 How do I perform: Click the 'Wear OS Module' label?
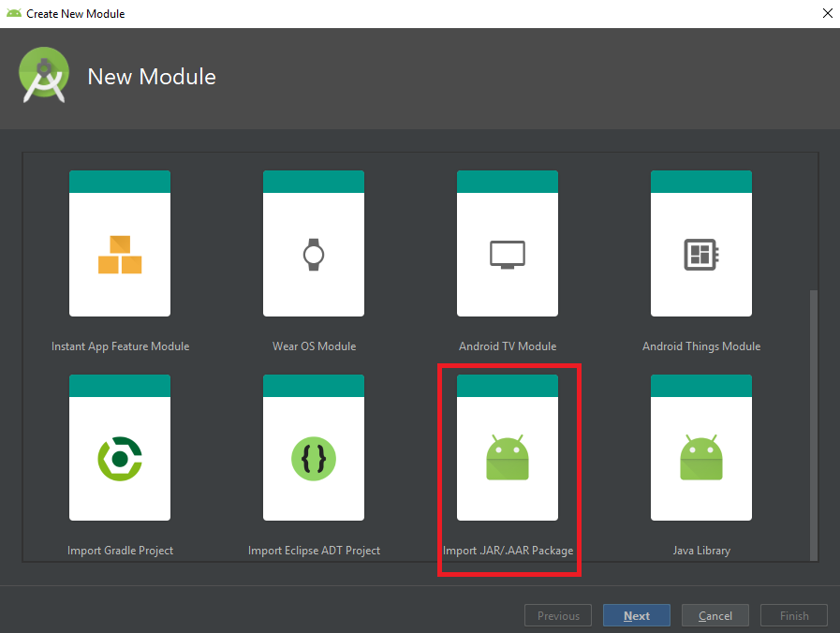pos(315,346)
